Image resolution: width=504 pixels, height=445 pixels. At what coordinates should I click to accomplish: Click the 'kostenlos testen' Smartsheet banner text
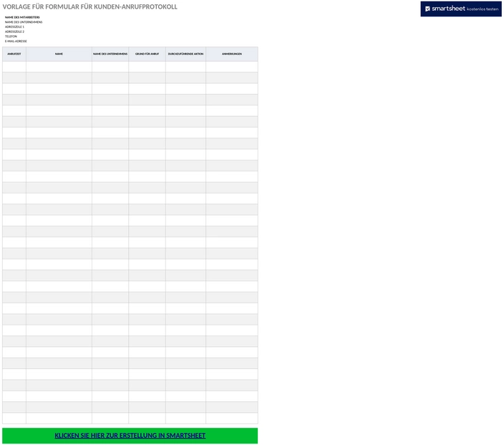[x=482, y=9]
